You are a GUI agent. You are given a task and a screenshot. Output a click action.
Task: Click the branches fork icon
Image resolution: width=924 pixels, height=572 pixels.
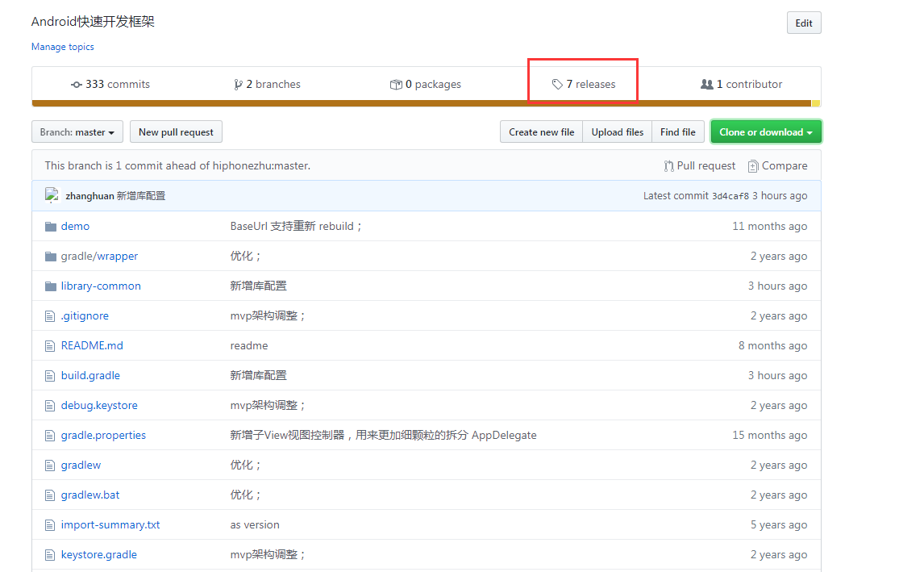tap(238, 85)
